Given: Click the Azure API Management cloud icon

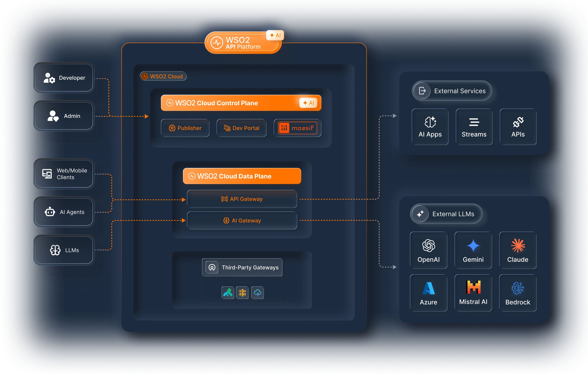Looking at the screenshot, I should [257, 293].
